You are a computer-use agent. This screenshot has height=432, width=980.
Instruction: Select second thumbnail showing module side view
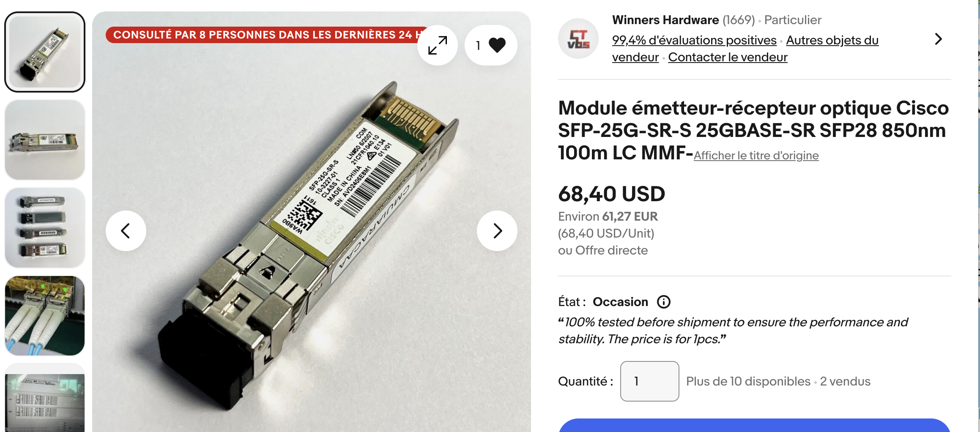coord(45,140)
